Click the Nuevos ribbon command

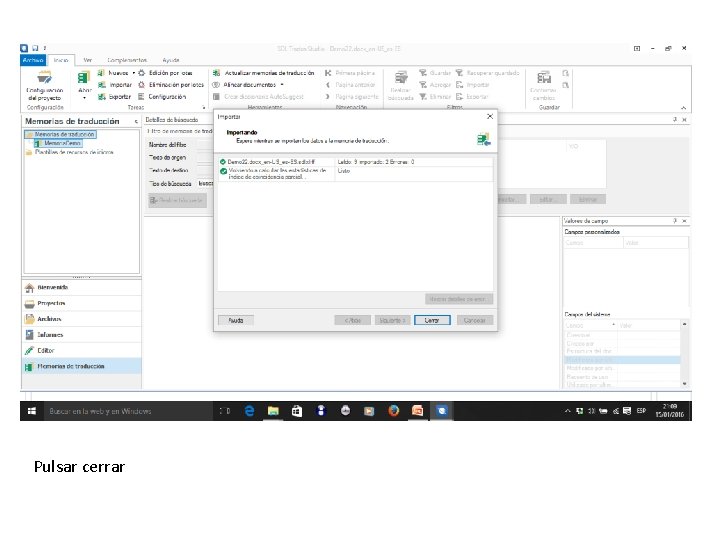[x=113, y=73]
